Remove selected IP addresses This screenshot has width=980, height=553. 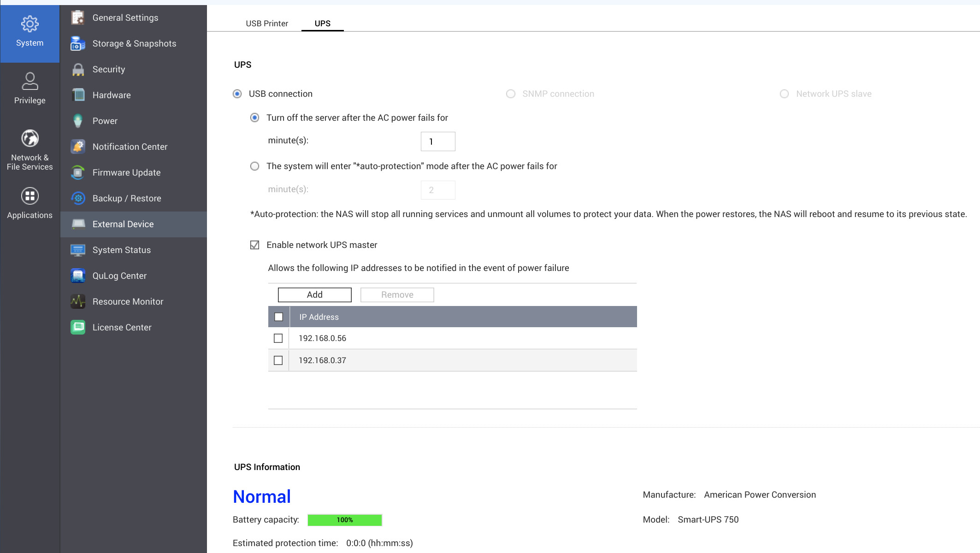click(x=397, y=294)
